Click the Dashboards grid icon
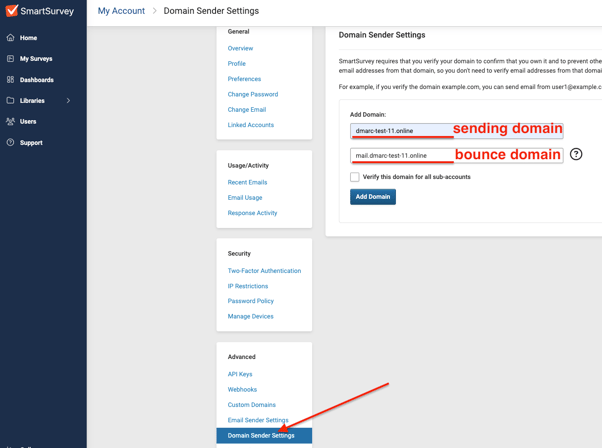The image size is (602, 448). pyautogui.click(x=11, y=80)
